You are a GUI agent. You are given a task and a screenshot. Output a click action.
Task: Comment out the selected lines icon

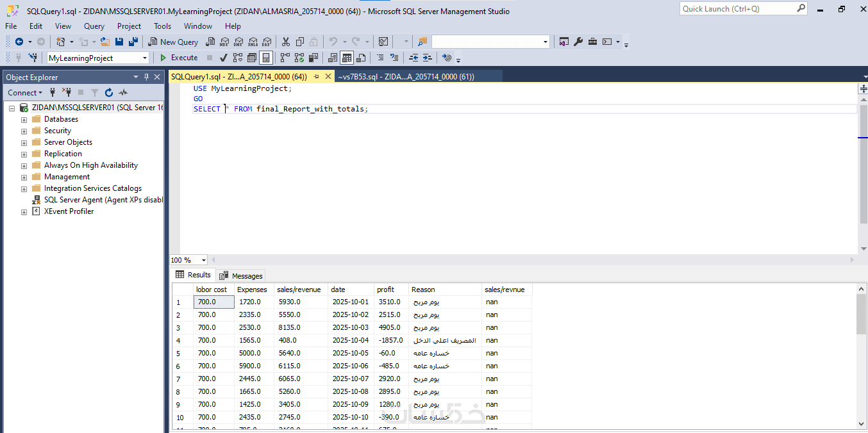tap(380, 58)
